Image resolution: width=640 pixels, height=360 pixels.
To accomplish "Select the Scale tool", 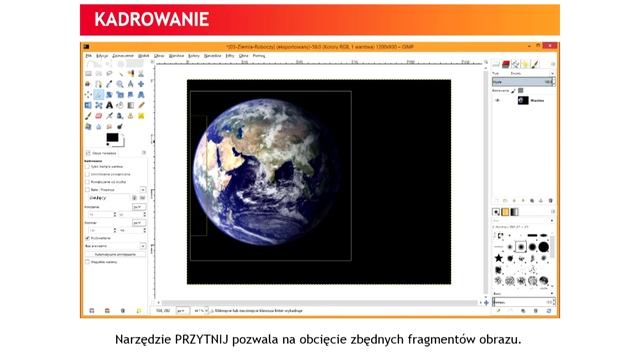I will pyautogui.click(x=120, y=95).
